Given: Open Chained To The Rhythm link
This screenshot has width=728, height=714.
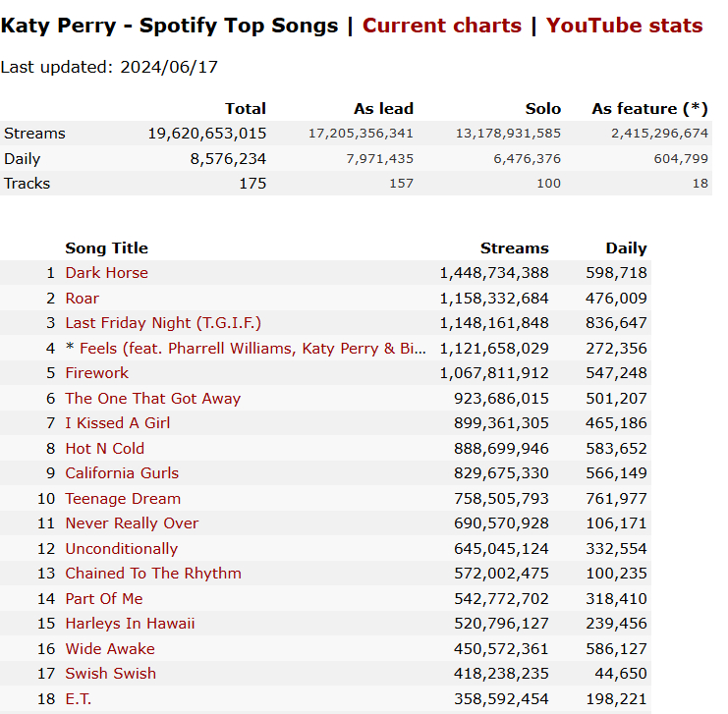Looking at the screenshot, I should (153, 574).
